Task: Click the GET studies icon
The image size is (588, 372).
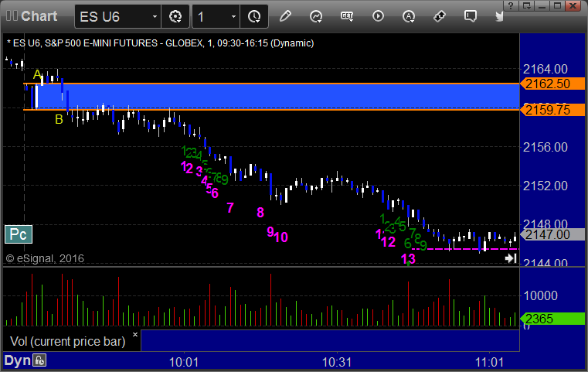Action: [x=347, y=16]
